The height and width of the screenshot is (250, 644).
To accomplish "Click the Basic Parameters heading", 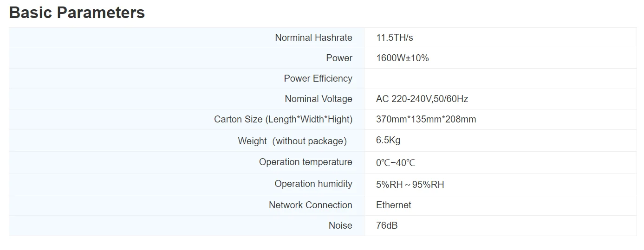I will click(x=77, y=13).
